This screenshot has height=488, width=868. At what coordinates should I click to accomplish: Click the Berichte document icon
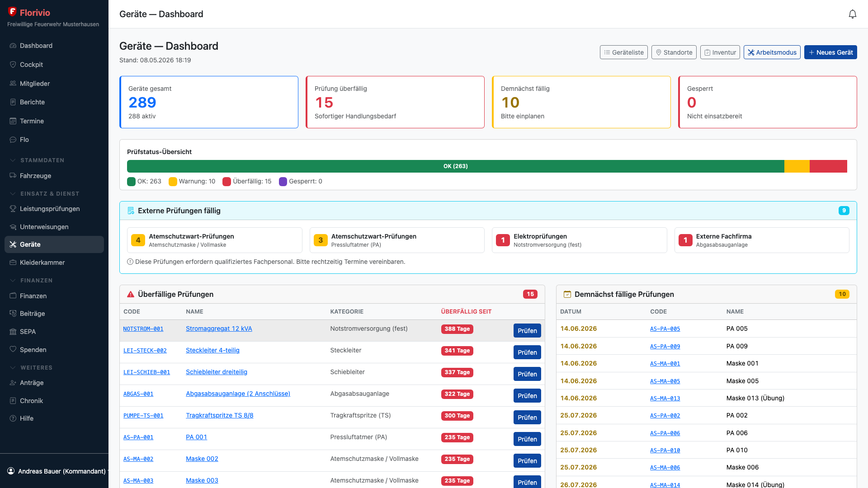pos(13,102)
